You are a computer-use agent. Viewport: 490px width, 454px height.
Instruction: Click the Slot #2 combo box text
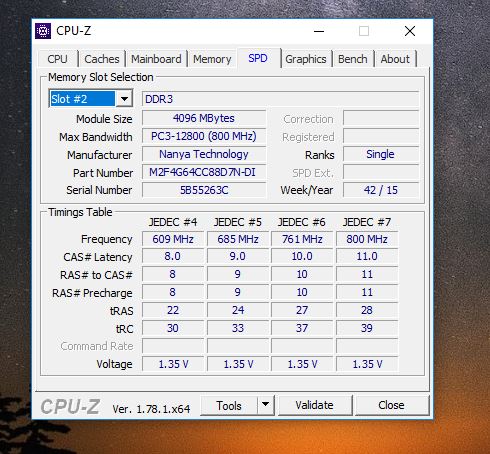[x=82, y=99]
